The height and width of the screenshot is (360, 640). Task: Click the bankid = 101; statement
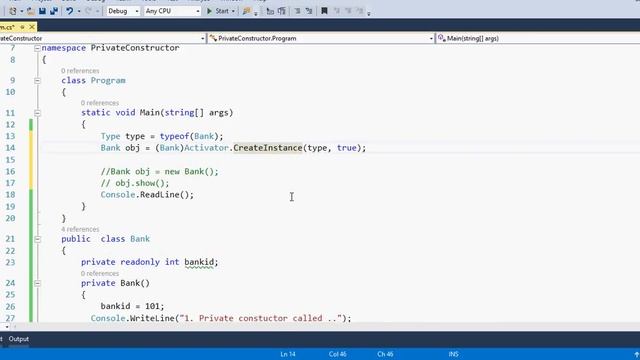pyautogui.click(x=133, y=306)
